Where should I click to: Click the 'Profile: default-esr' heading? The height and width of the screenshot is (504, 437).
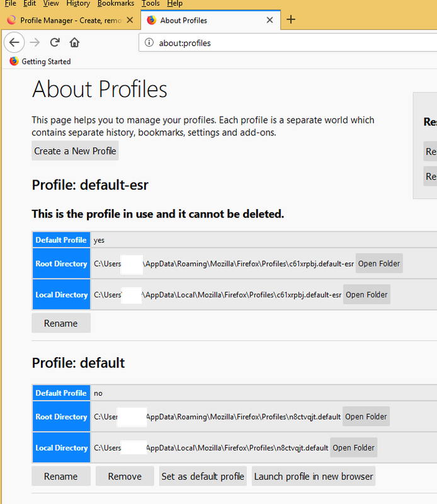click(x=90, y=185)
